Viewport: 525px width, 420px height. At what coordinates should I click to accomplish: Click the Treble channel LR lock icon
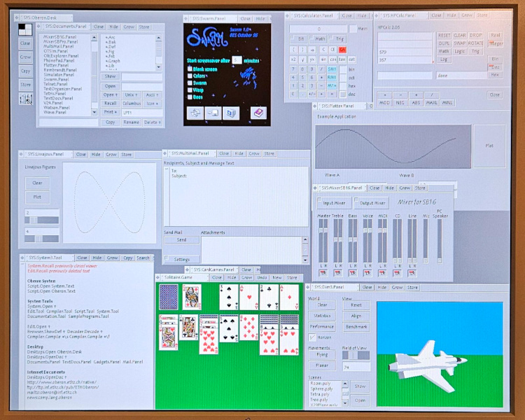point(338,273)
